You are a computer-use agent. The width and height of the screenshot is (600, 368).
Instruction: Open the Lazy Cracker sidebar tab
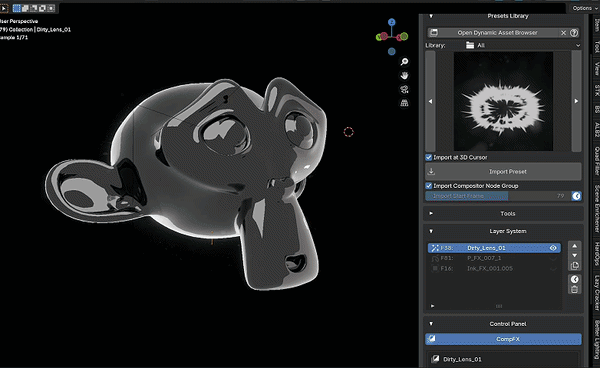(x=596, y=293)
